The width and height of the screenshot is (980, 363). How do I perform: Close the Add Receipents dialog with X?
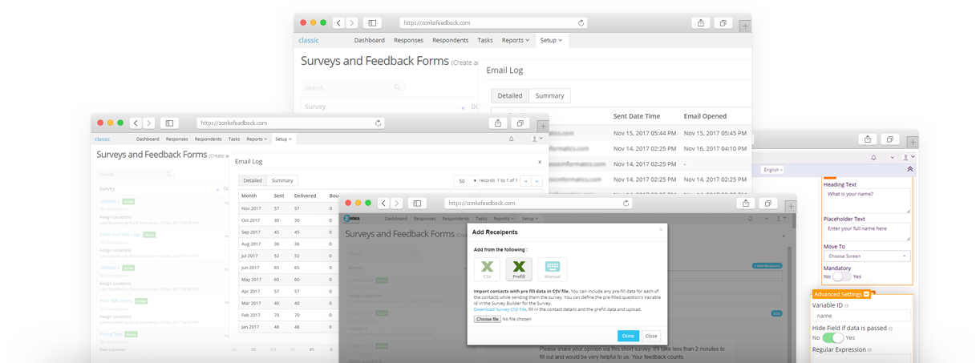coord(661,230)
